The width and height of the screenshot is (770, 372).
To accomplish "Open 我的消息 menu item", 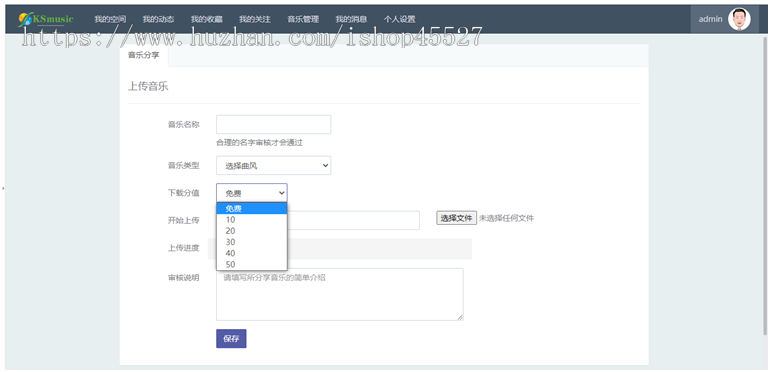I will [351, 19].
